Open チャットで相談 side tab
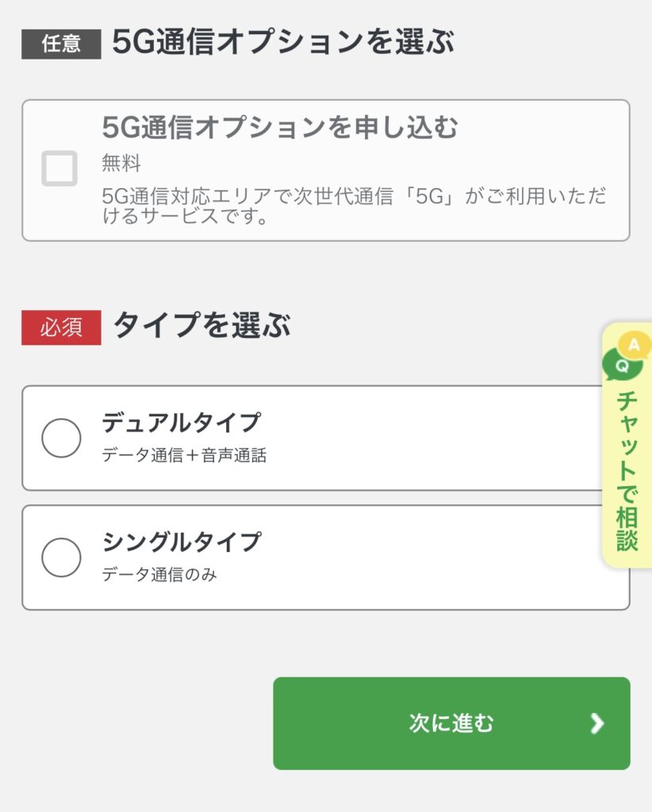 (627, 446)
